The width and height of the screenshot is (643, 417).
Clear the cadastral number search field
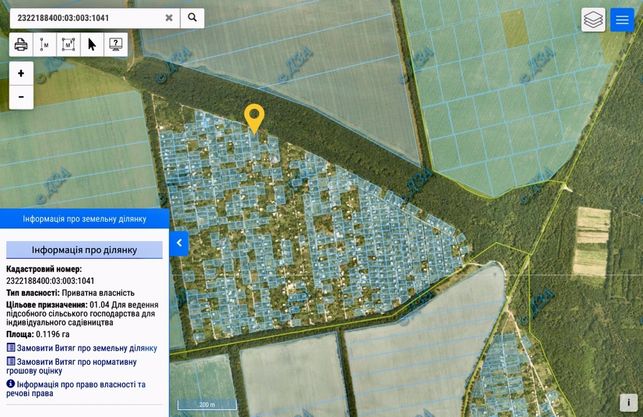click(x=169, y=18)
